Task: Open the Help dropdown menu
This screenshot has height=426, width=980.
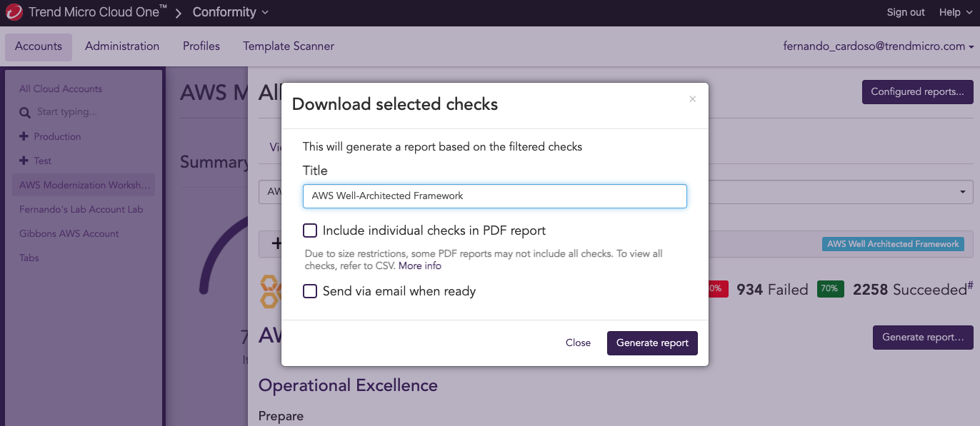Action: tap(954, 12)
